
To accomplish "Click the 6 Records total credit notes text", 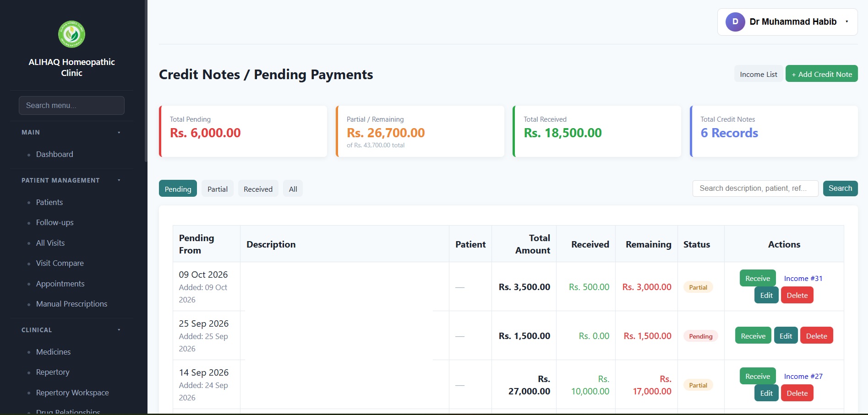I will (729, 133).
